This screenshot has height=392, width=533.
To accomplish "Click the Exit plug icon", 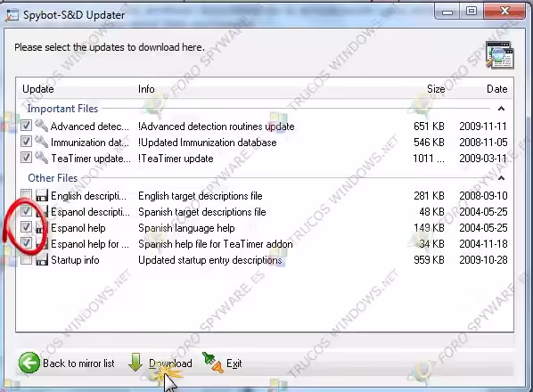I will click(213, 363).
